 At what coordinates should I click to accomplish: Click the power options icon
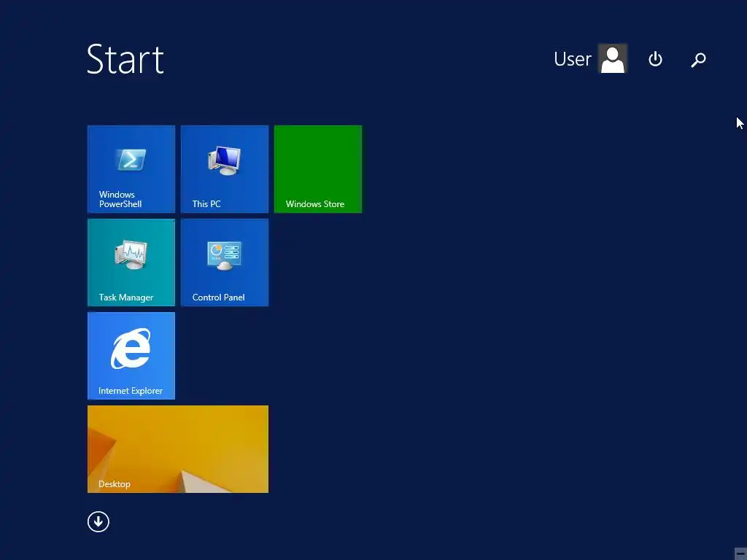click(x=655, y=59)
